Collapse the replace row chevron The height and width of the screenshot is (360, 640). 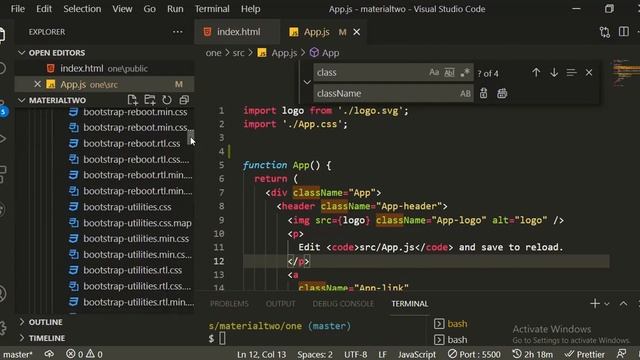pyautogui.click(x=307, y=82)
